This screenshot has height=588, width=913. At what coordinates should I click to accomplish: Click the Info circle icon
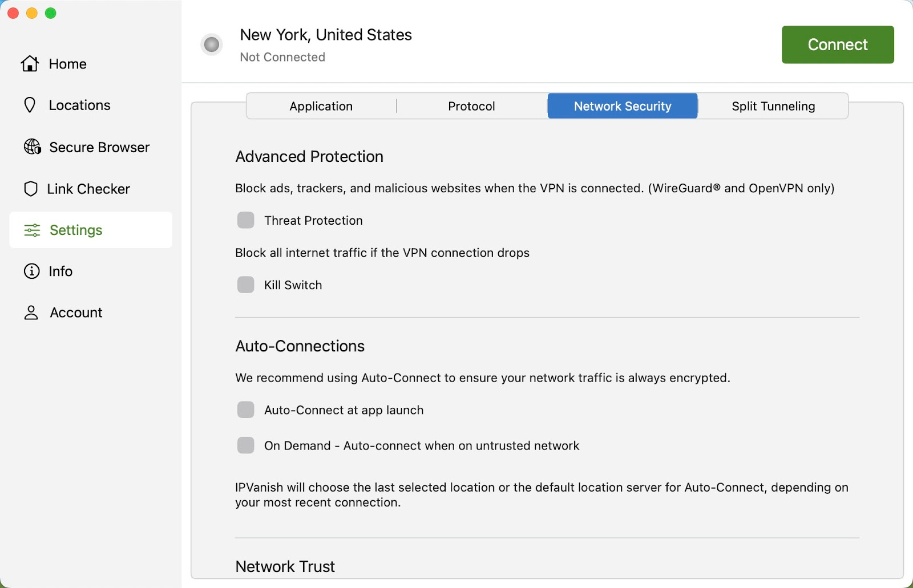(31, 271)
